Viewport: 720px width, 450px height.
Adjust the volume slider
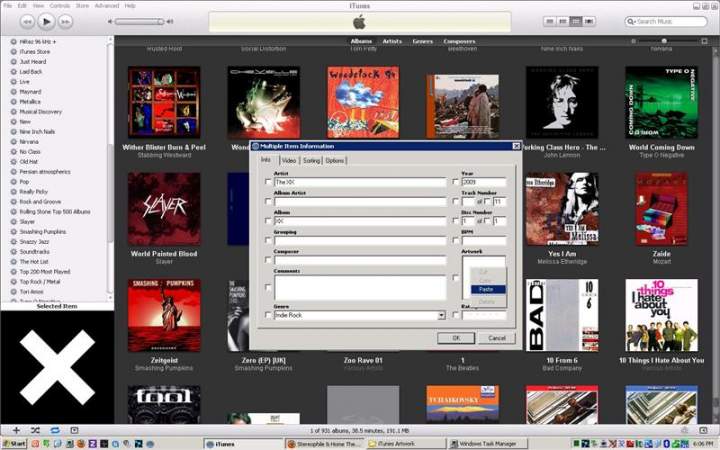pos(139,22)
